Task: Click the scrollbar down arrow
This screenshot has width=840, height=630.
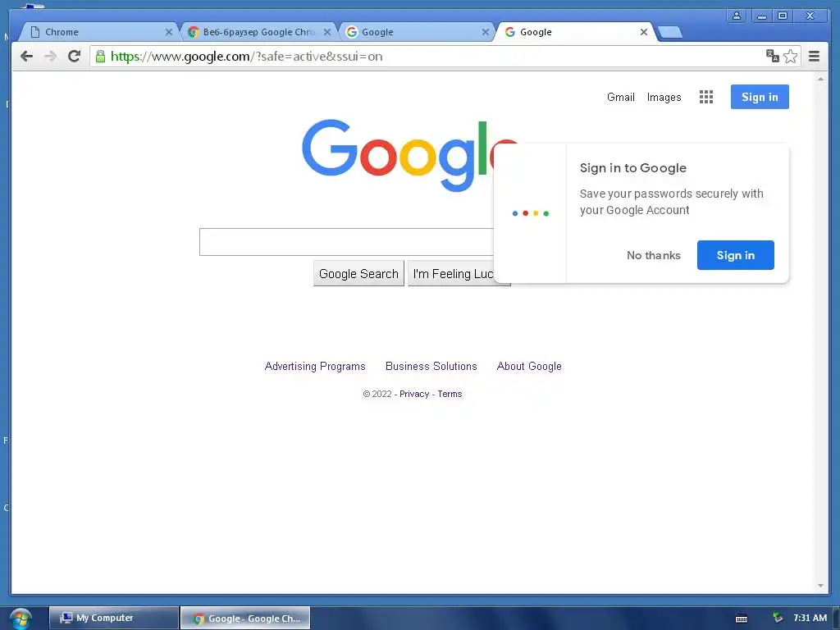Action: point(820,586)
